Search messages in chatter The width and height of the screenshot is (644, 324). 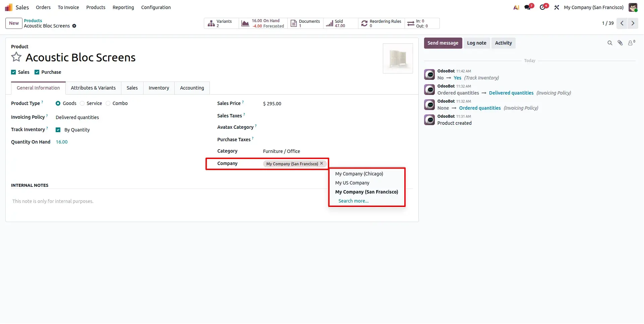(610, 43)
